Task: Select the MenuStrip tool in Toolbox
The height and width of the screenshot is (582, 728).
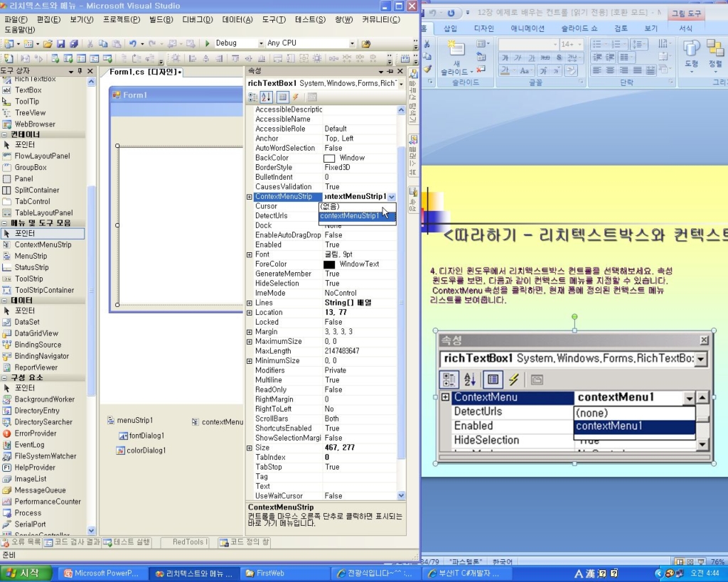Action: (x=31, y=256)
